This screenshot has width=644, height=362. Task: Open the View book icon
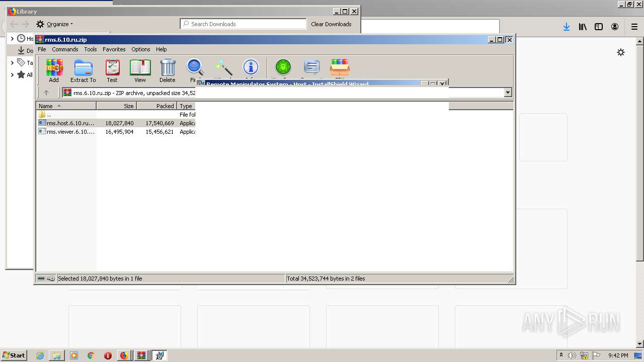140,71
